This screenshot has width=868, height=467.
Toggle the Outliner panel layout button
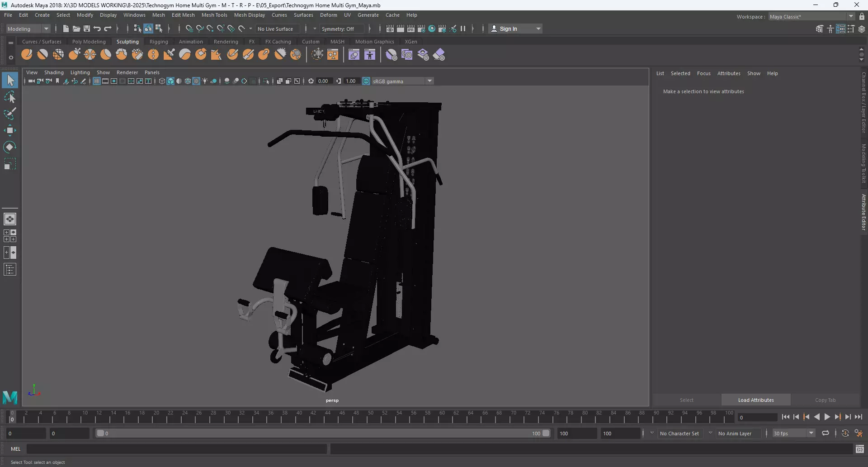[10, 270]
